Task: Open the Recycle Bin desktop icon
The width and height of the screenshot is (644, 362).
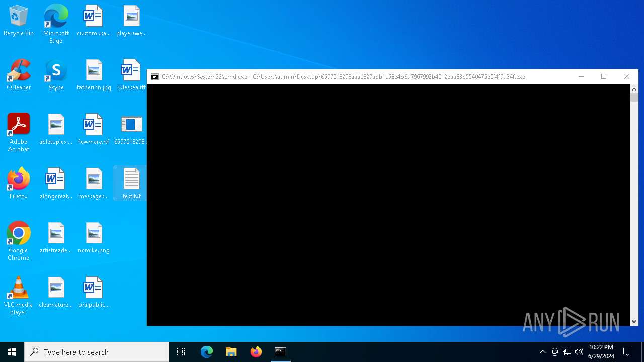Action: pos(19,21)
